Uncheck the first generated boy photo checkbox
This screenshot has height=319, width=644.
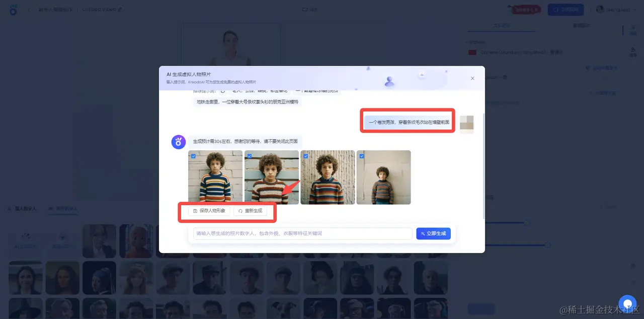tap(193, 156)
